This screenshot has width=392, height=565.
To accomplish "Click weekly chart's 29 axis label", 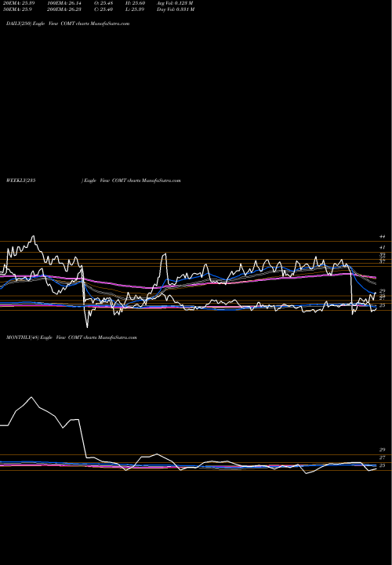I will [x=383, y=291].
